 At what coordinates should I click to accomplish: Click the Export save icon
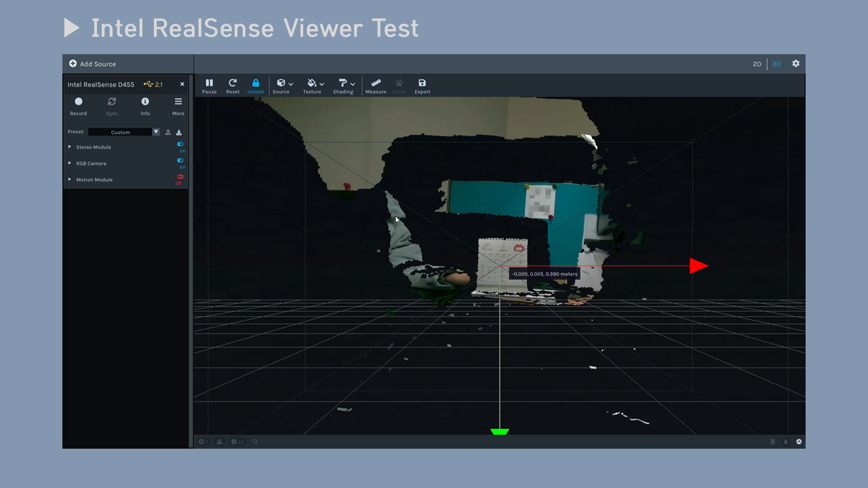point(422,83)
